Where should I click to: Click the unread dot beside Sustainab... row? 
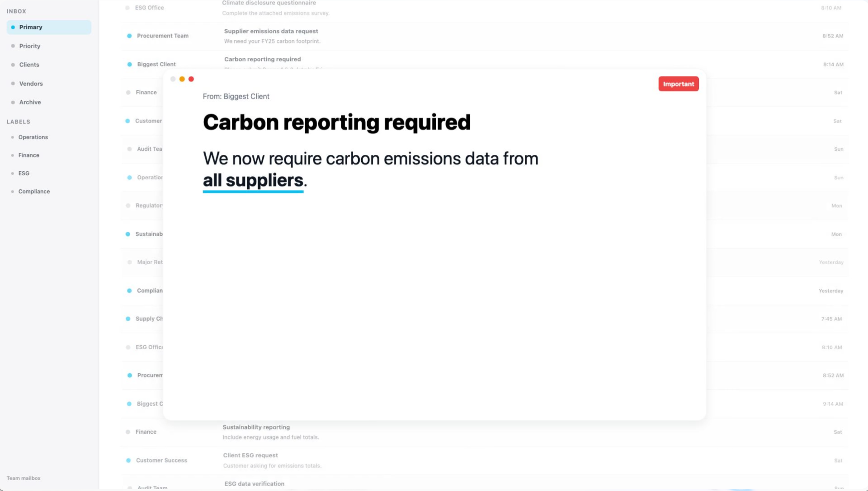coord(128,234)
